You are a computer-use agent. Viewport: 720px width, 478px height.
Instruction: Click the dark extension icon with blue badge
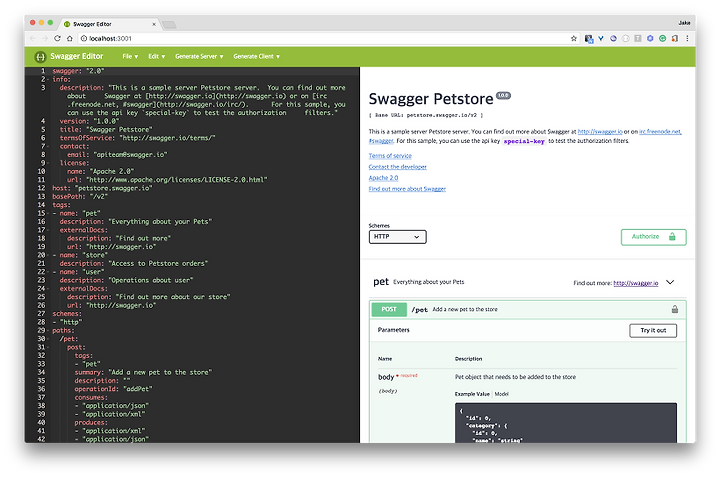pyautogui.click(x=589, y=39)
